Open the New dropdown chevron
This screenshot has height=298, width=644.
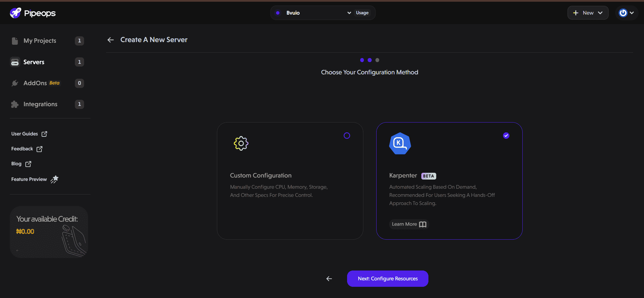pyautogui.click(x=600, y=13)
